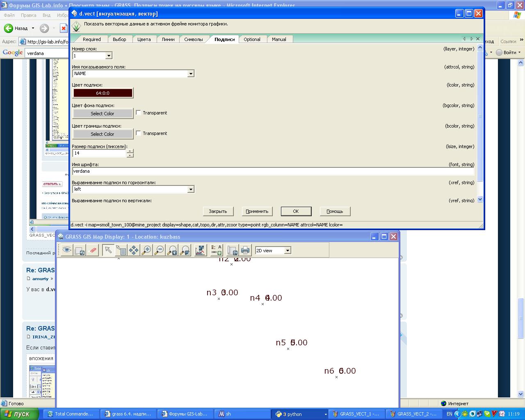Enable Transparent for label background color

(139, 113)
